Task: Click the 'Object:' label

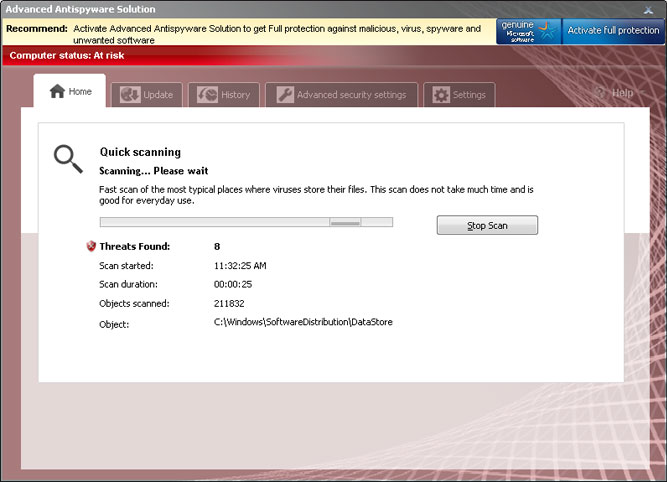Action: [x=114, y=324]
